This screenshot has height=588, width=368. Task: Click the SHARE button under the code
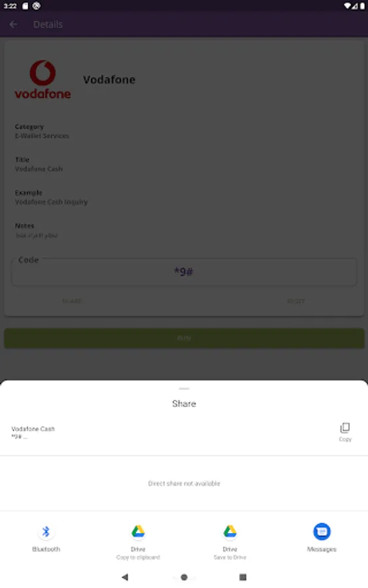(x=72, y=301)
